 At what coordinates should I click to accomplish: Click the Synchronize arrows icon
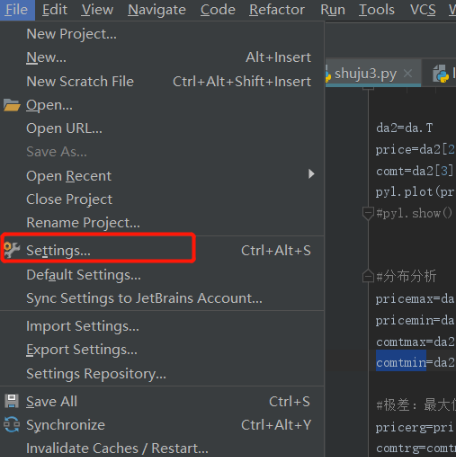coord(12,425)
